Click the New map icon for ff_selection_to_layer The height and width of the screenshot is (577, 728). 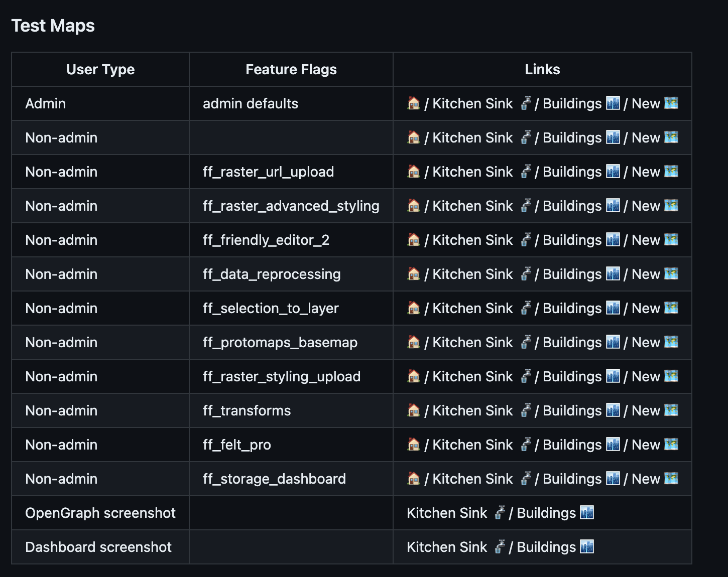671,308
